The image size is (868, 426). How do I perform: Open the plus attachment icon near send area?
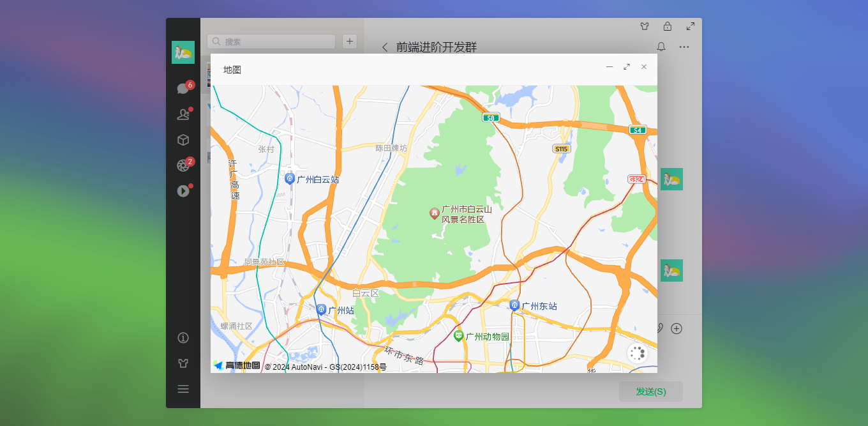pyautogui.click(x=677, y=328)
